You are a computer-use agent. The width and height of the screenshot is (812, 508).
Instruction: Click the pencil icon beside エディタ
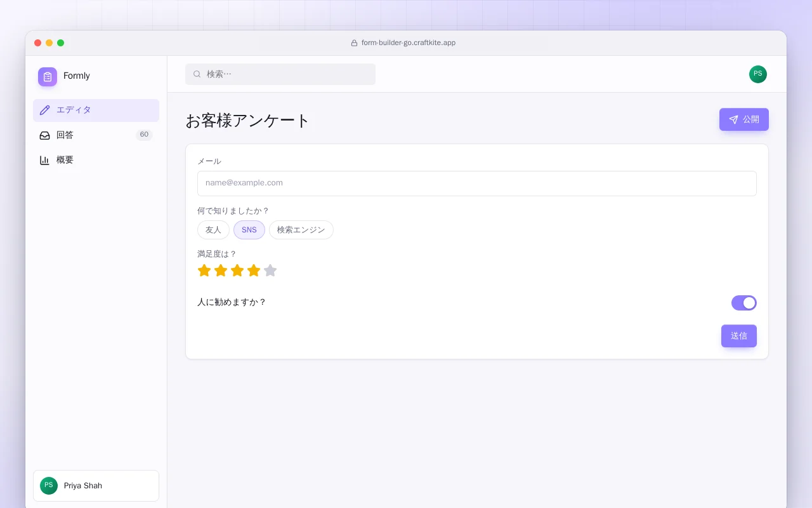pos(44,110)
